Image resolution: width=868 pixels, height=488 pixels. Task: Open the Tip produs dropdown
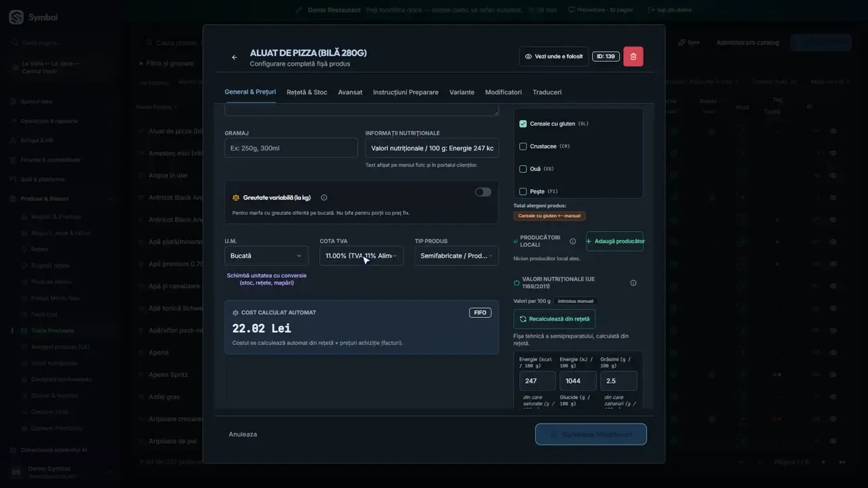click(x=456, y=256)
